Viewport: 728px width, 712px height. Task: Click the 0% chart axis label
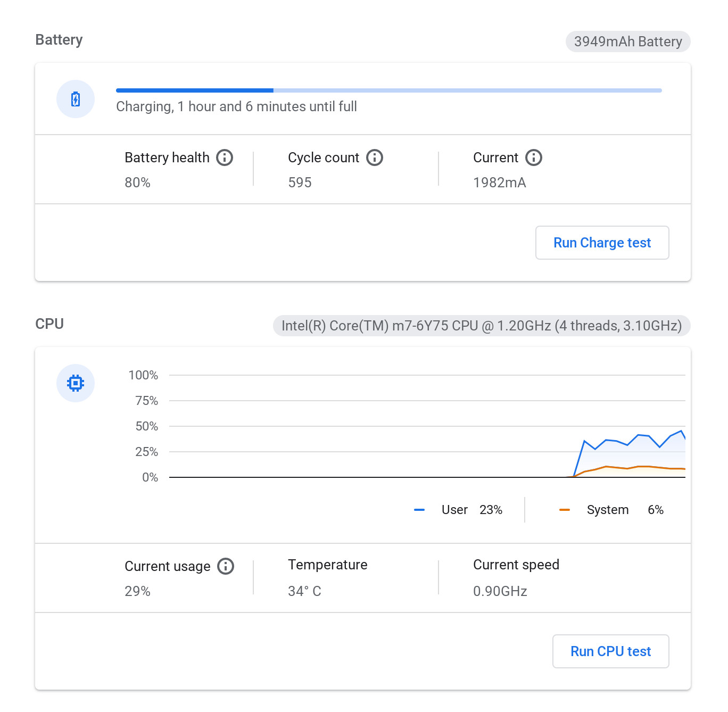coord(150,477)
